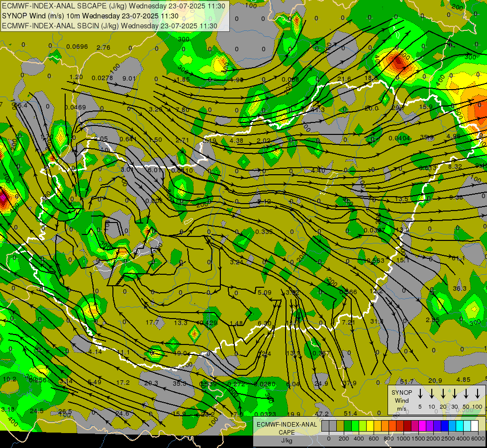Screen dimensions: 487x448
Task: Click the map value 7.80
Action: click(x=183, y=110)
